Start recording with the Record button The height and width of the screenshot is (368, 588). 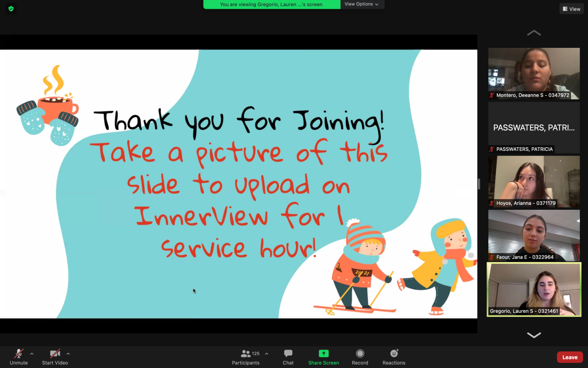tap(360, 356)
